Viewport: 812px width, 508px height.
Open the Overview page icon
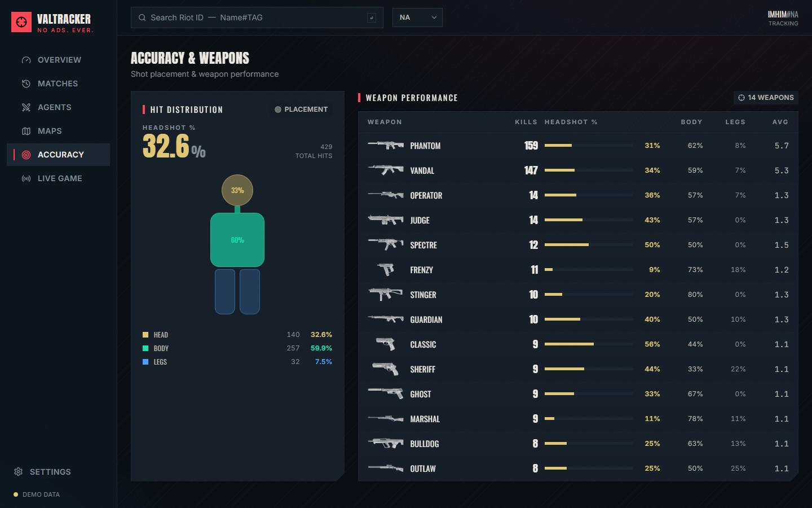click(26, 60)
